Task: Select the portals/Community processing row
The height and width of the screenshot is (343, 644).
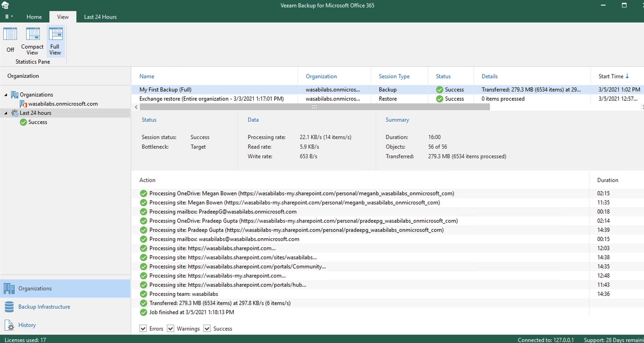Action: tap(388, 266)
